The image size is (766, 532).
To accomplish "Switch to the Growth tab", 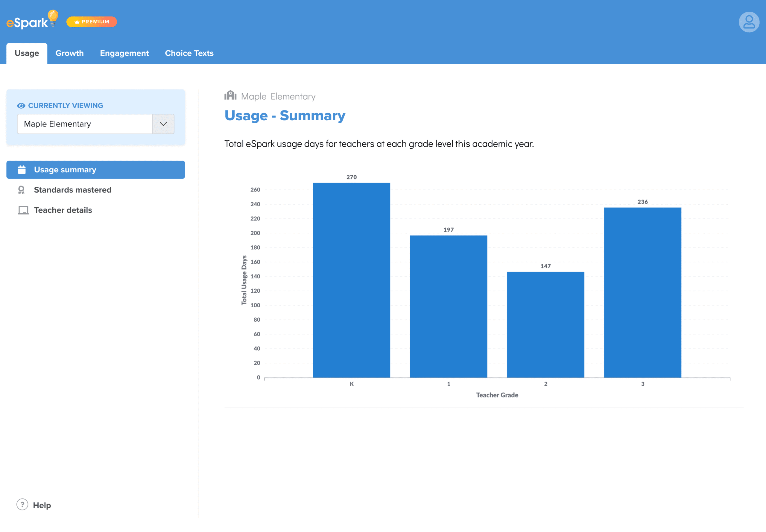I will click(x=69, y=53).
